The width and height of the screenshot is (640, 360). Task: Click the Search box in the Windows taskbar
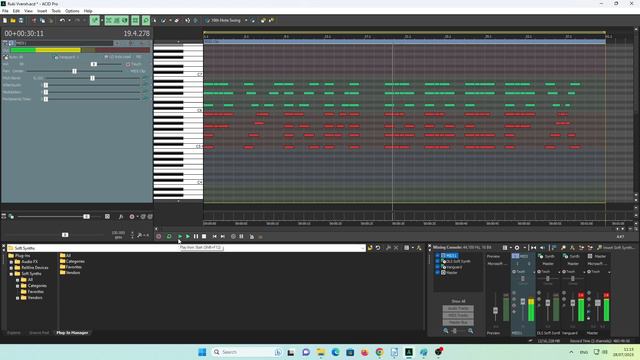click(247, 352)
